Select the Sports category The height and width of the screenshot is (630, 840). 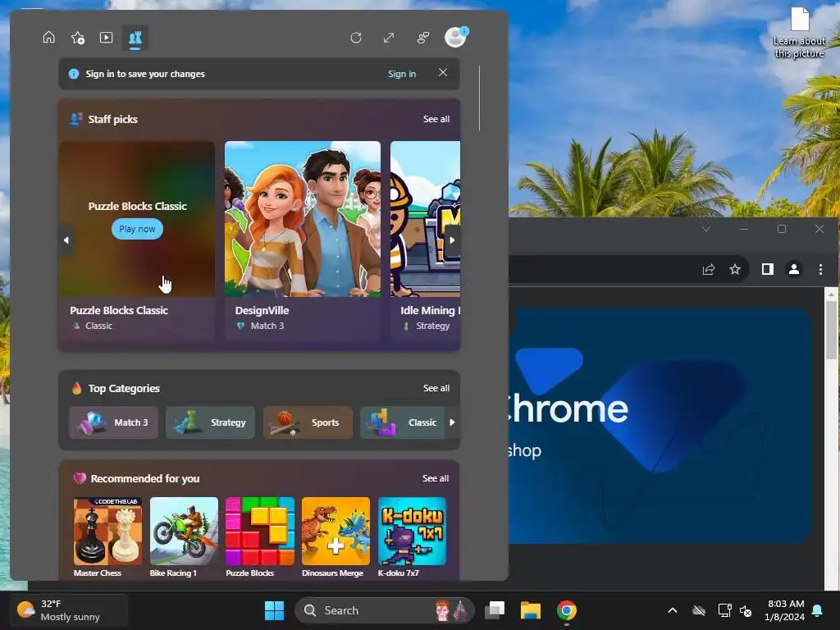[308, 422]
